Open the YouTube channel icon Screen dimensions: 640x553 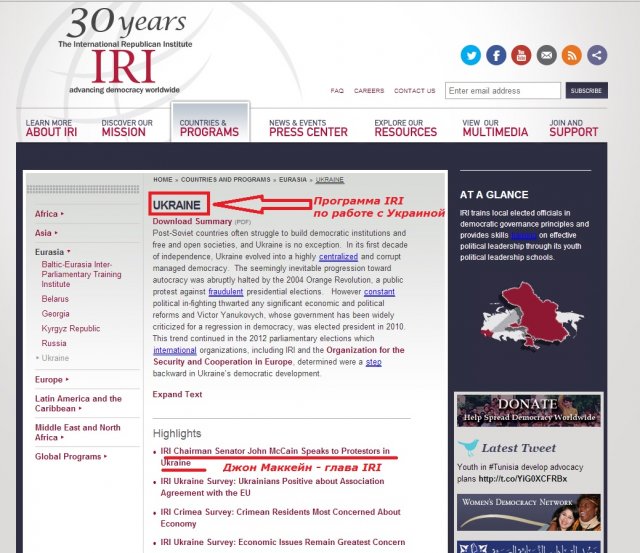click(x=521, y=56)
